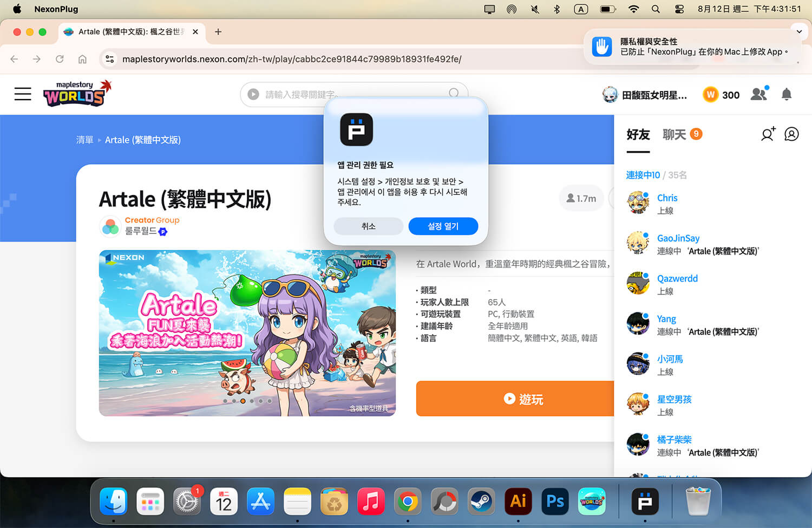The image size is (812, 528).
Task: Open MapleStory Worlds app in the Dock
Action: (592, 501)
